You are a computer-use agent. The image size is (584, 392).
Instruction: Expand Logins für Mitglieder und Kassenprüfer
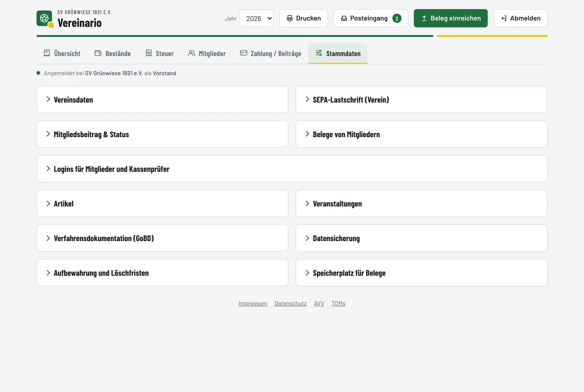pos(292,169)
